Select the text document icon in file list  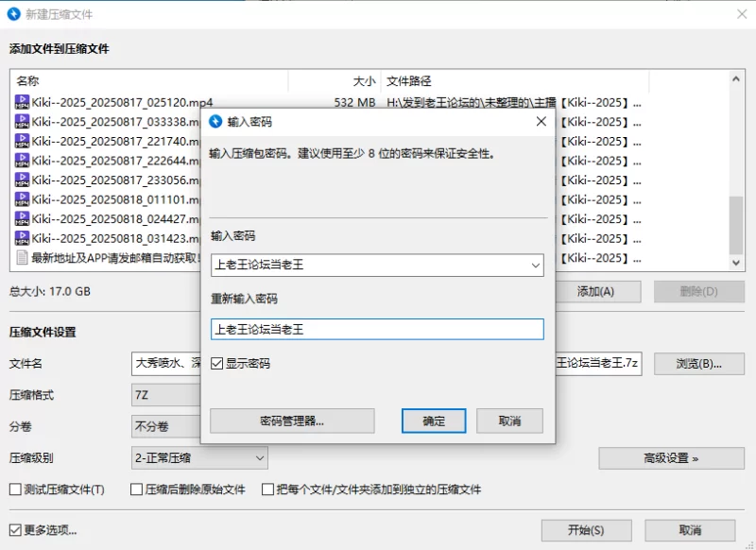click(x=22, y=258)
